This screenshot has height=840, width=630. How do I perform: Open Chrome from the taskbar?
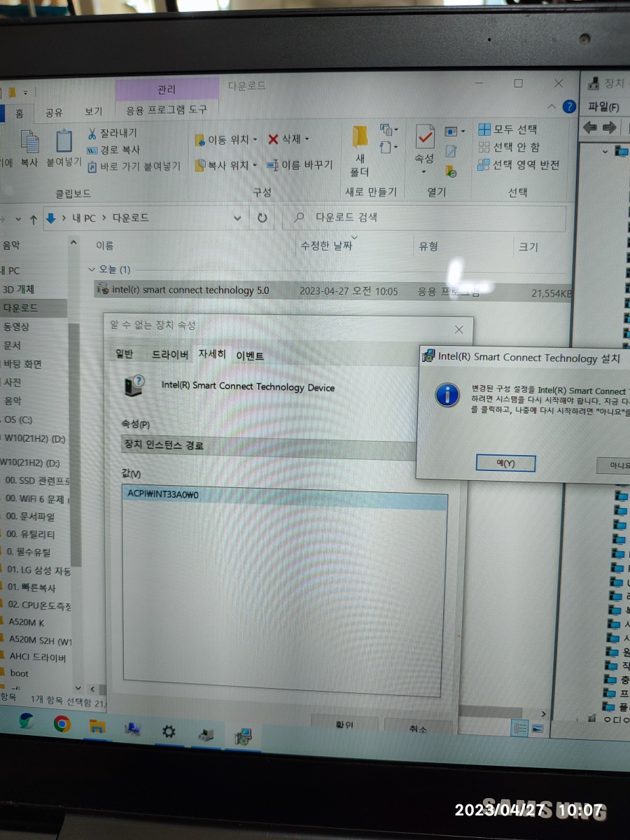pos(62,723)
